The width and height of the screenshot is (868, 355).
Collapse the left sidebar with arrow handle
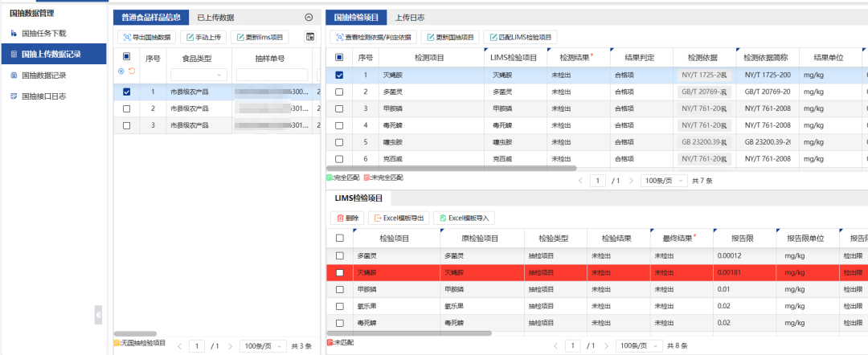[x=98, y=314]
